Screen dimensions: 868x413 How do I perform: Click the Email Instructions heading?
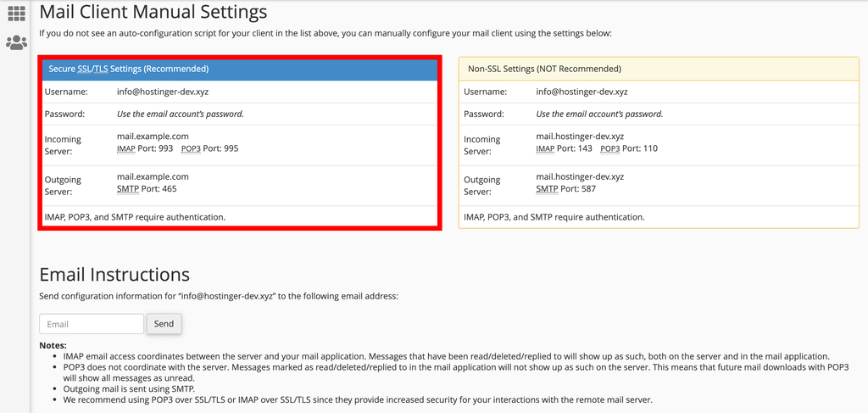(x=114, y=274)
